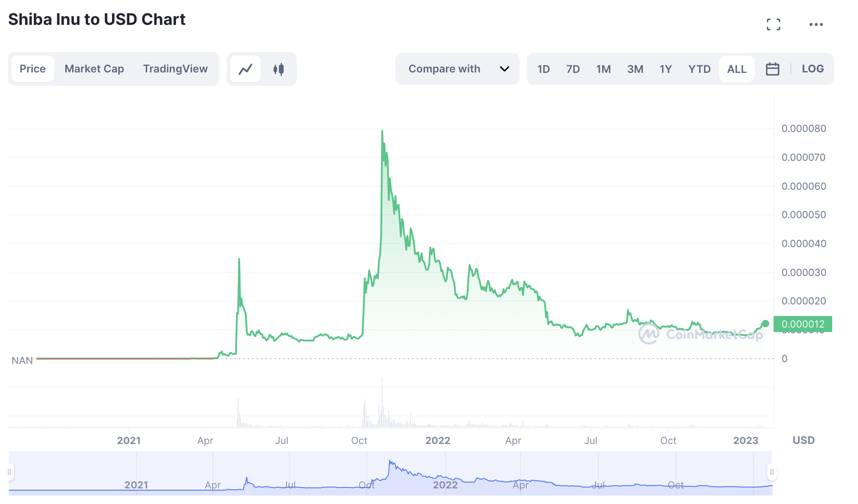
Task: Grab the left range slider handle
Action: [10, 472]
